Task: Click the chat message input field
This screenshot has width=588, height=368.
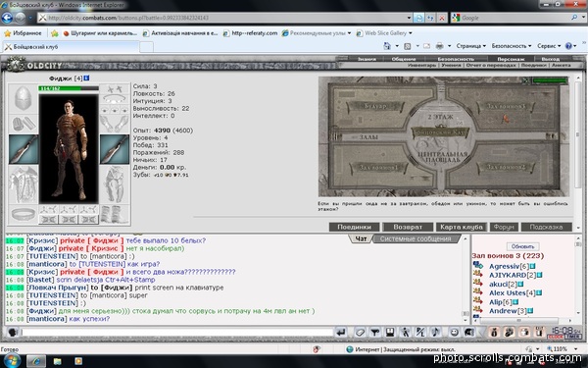Action: coord(177,333)
